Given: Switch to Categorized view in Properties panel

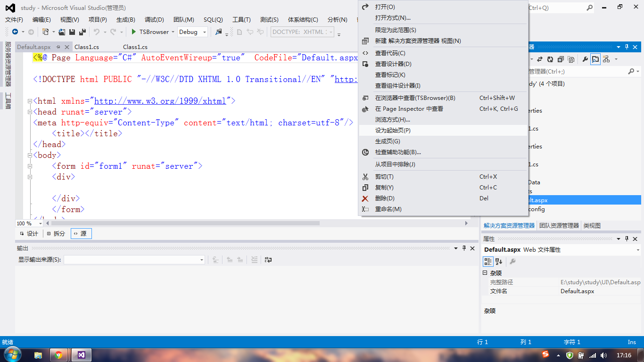Looking at the screenshot, I should tap(488, 262).
